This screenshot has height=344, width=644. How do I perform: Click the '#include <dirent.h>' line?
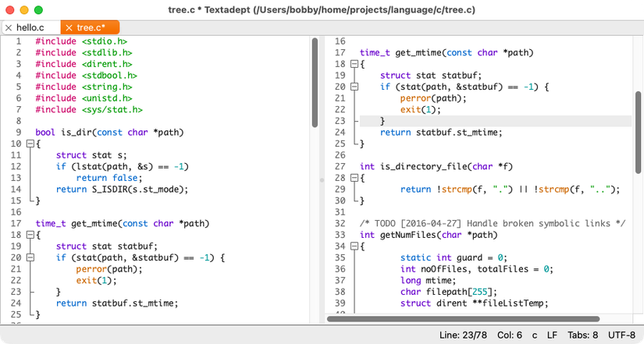pos(84,65)
